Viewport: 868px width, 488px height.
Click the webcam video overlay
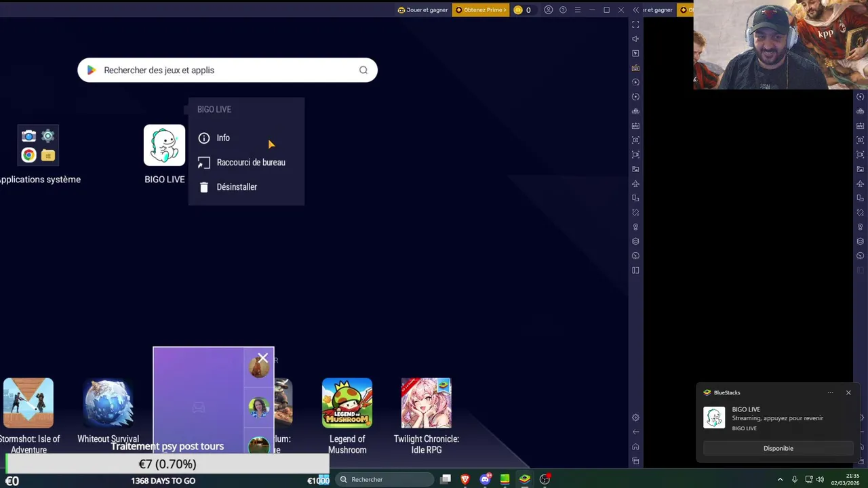point(781,45)
